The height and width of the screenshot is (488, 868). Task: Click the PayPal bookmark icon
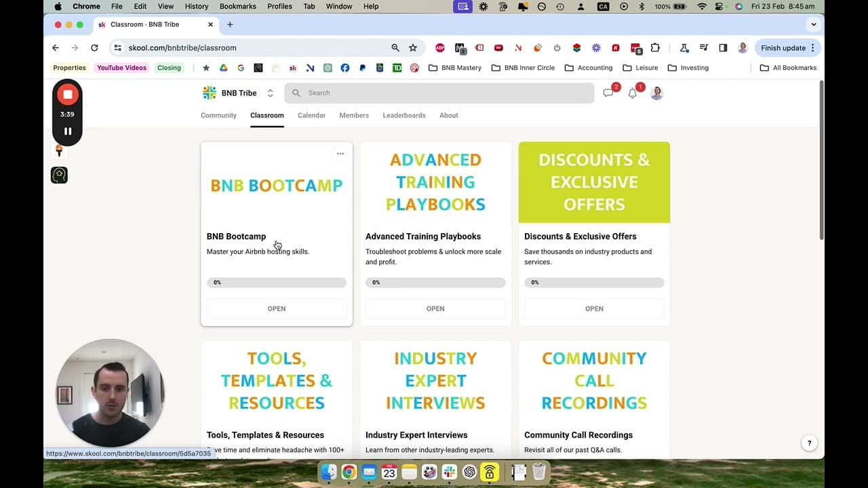[363, 68]
